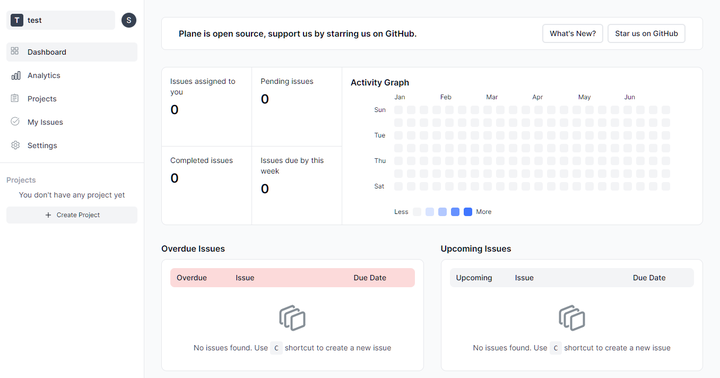Viewport: 720px width, 378px height.
Task: Click the darkest blue legend swatch next to More
Action: pos(468,212)
